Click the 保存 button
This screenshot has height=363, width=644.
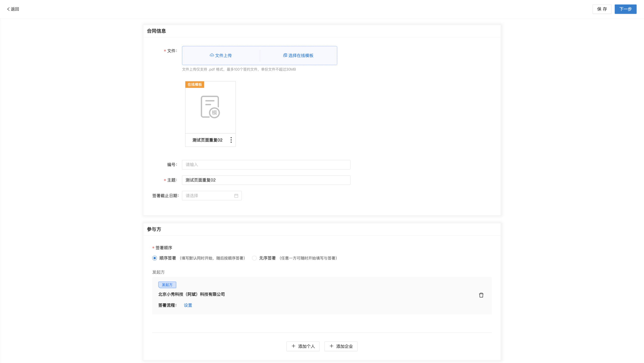pyautogui.click(x=602, y=9)
